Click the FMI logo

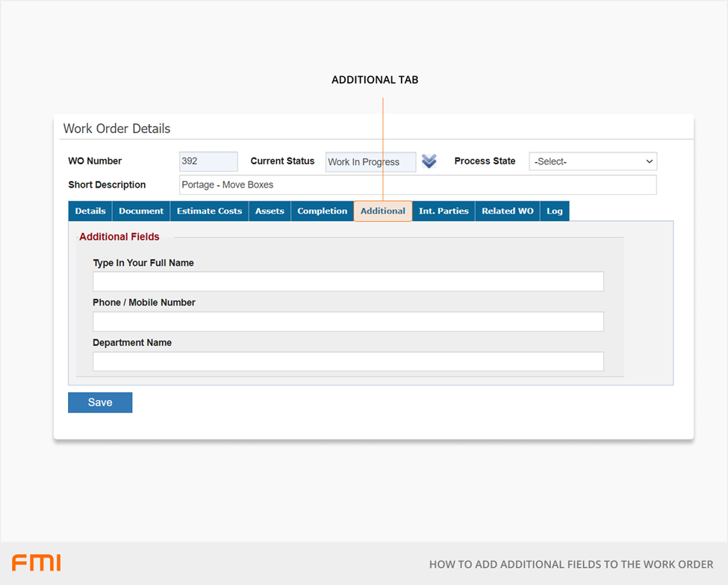pos(36,563)
